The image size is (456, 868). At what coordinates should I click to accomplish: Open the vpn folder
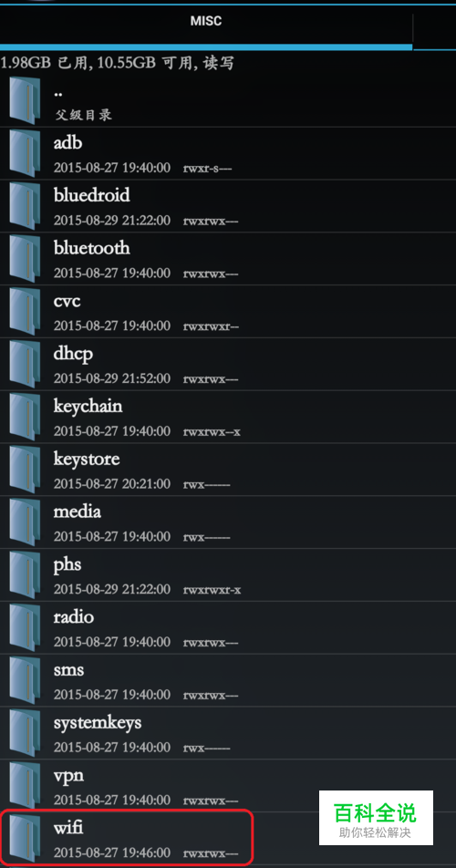point(228,786)
